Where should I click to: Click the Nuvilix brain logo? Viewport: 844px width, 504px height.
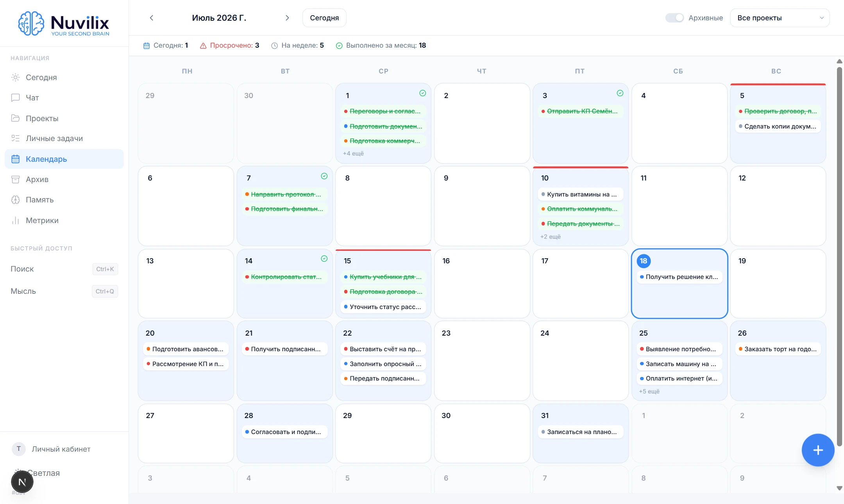[31, 23]
